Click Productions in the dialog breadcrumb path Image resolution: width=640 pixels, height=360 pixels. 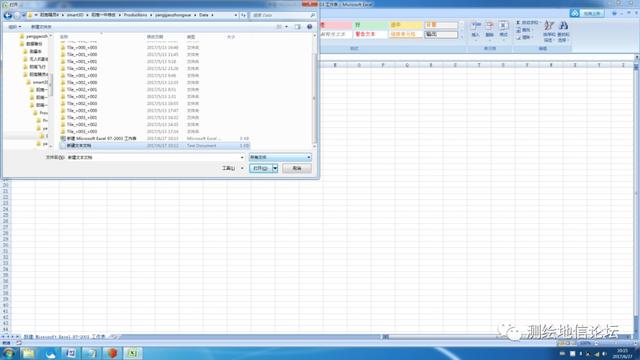pyautogui.click(x=135, y=15)
